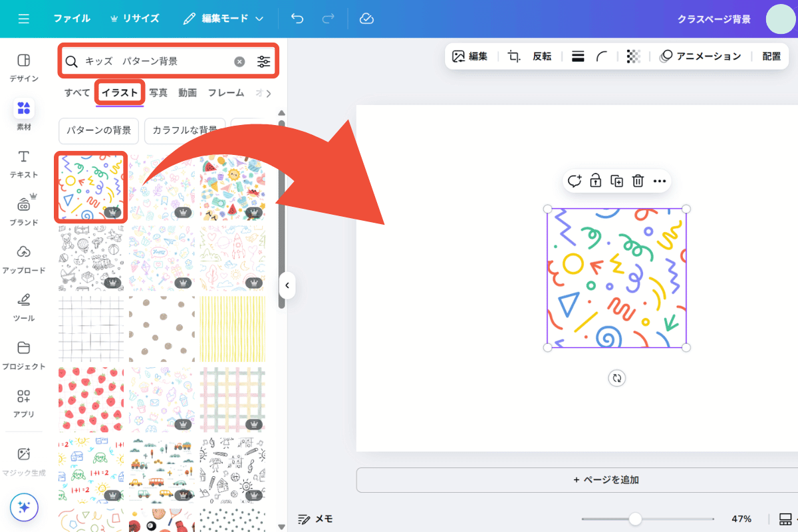Select the black and white toys thumbnail

(x=91, y=258)
